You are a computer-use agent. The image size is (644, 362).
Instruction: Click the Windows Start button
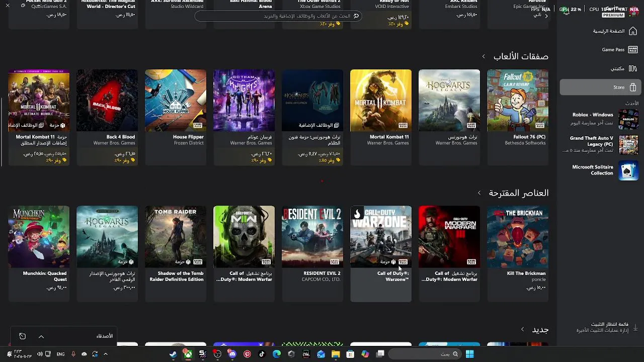(x=469, y=354)
